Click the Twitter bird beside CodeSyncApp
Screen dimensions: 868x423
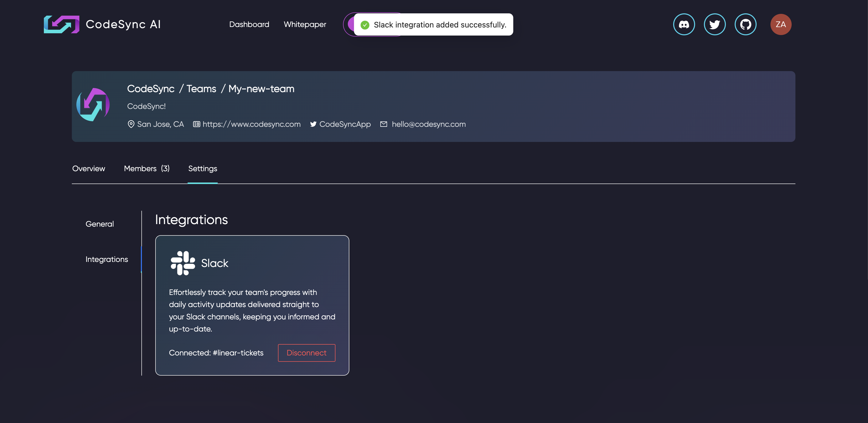click(313, 124)
